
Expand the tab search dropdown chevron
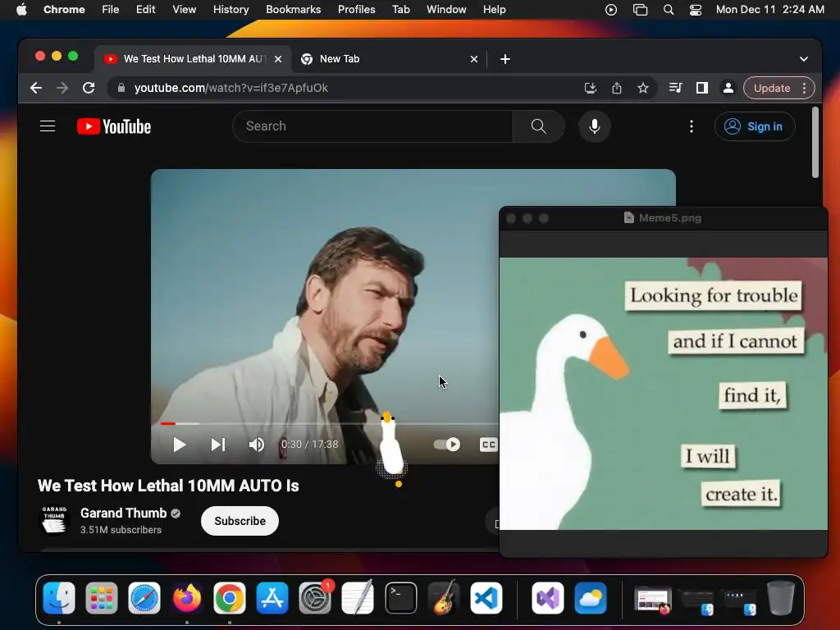pos(804,59)
